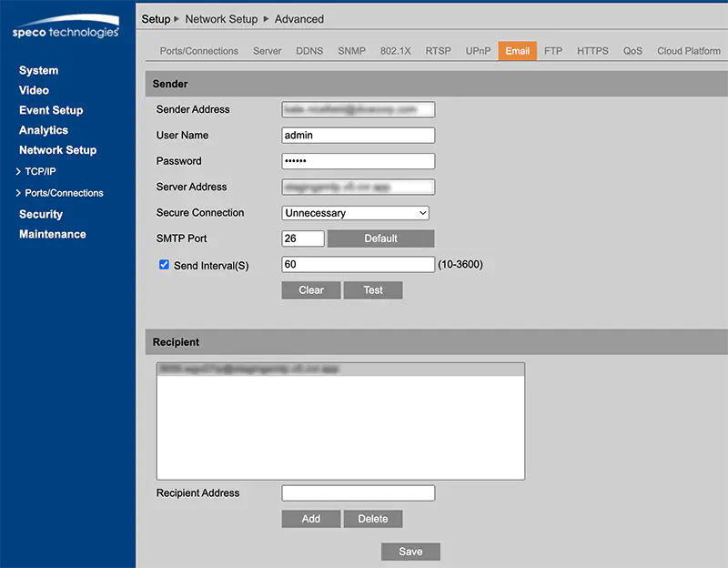728x568 pixels.
Task: Save the email settings
Action: [x=410, y=552]
